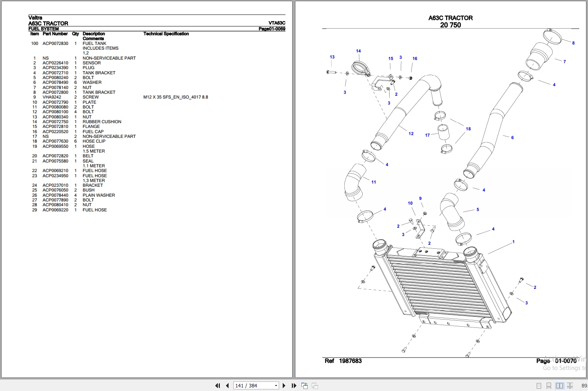Image resolution: width=588 pixels, height=391 pixels.
Task: Click part number VHA9242 for the screw
Action: tap(52, 97)
